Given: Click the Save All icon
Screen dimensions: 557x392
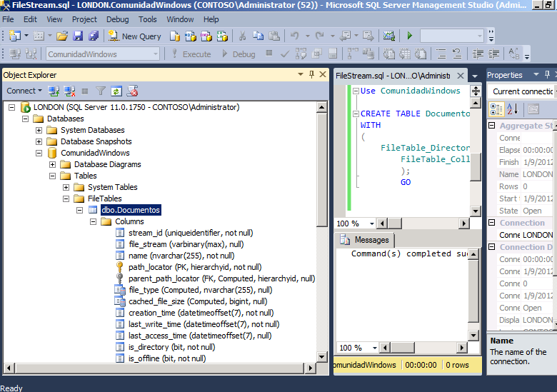Looking at the screenshot, I should point(94,36).
